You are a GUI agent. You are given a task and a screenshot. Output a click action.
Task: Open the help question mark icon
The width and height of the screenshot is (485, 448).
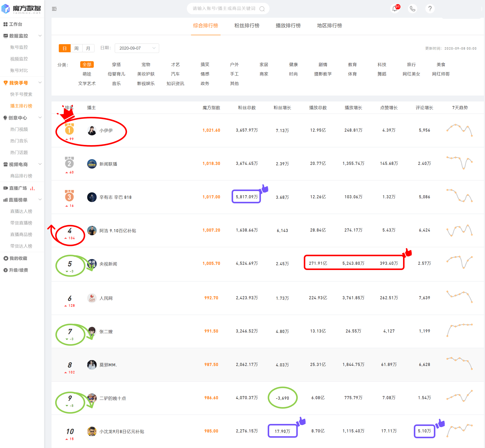click(x=430, y=9)
